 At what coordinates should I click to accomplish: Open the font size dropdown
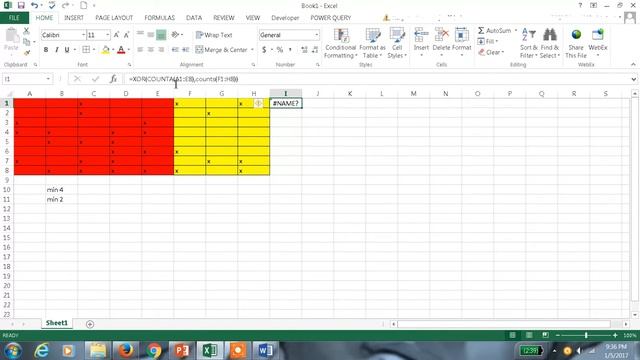[x=108, y=35]
